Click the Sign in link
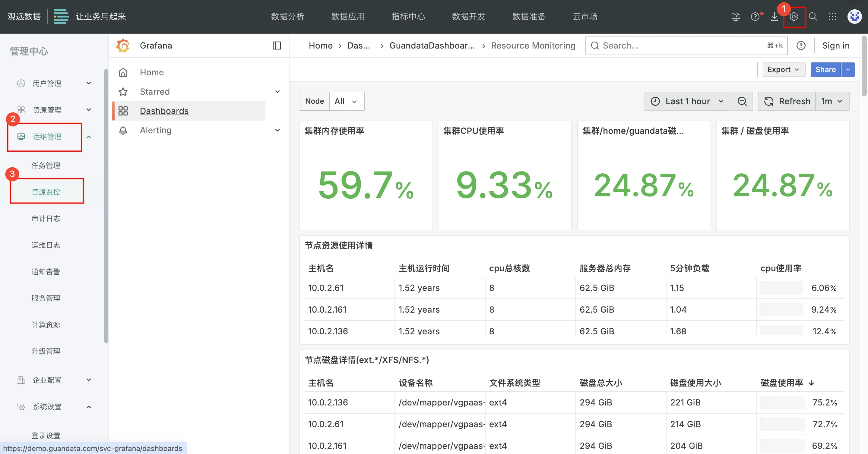The height and width of the screenshot is (454, 868). [x=836, y=46]
